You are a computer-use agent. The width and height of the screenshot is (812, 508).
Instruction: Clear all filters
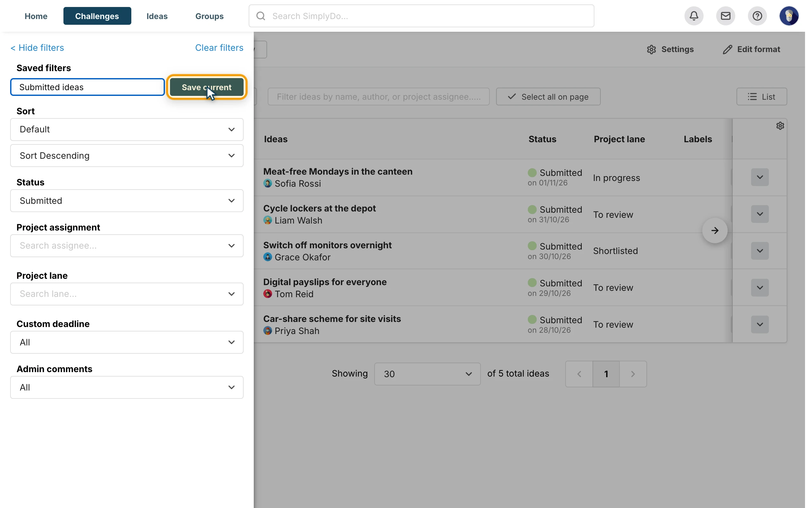click(x=219, y=48)
